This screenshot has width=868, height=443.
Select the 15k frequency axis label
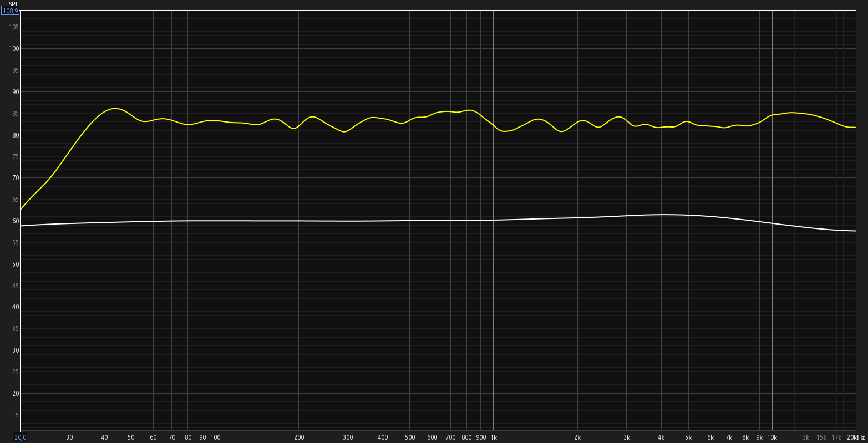(821, 437)
